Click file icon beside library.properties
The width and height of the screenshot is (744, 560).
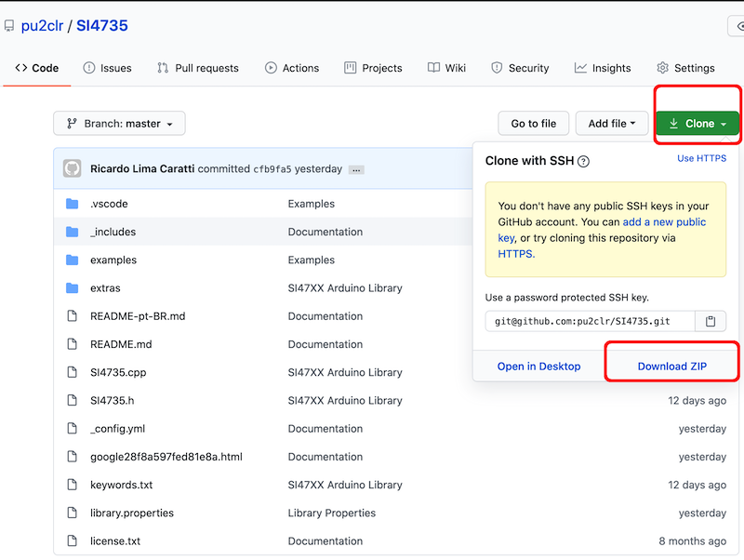(73, 513)
